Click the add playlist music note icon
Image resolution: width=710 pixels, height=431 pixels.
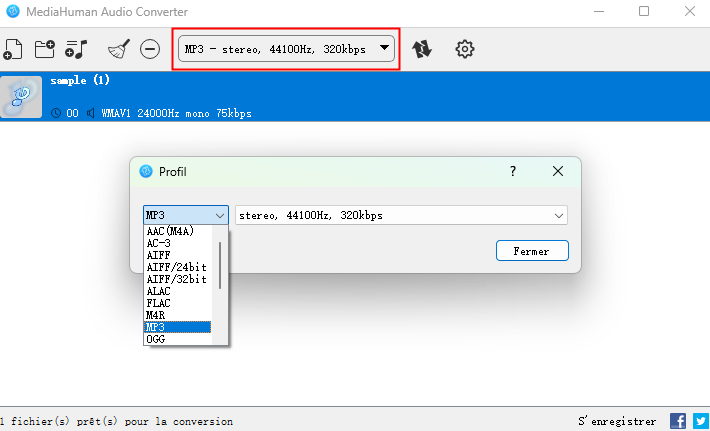point(76,49)
